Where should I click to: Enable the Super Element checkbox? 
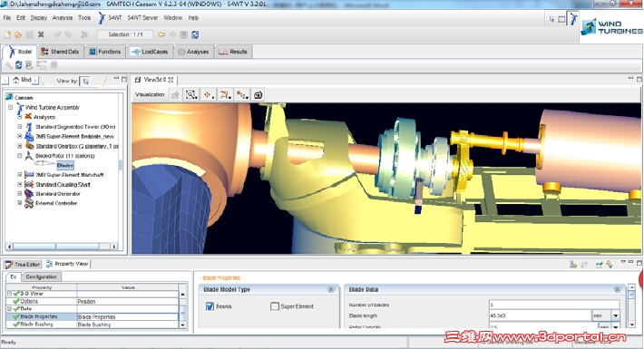[275, 306]
